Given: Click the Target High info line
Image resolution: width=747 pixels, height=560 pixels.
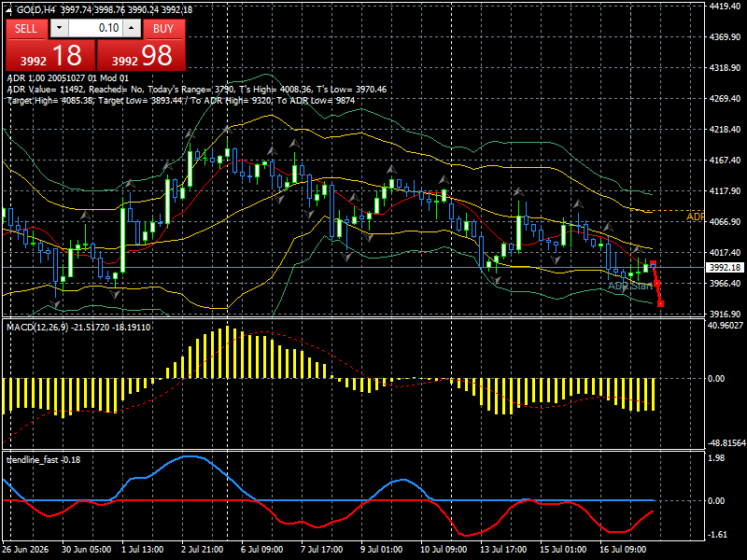Looking at the screenshot, I should [x=180, y=101].
